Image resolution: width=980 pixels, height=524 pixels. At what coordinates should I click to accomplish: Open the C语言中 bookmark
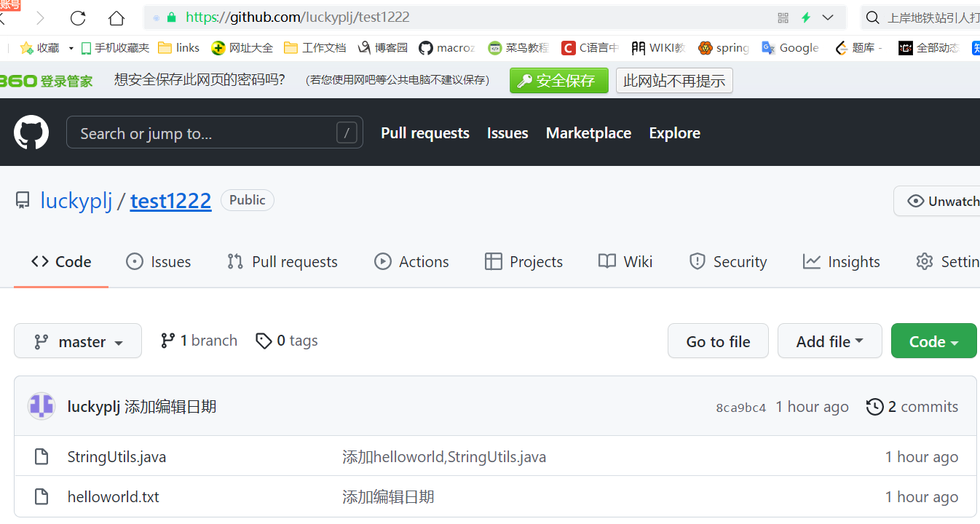(590, 48)
